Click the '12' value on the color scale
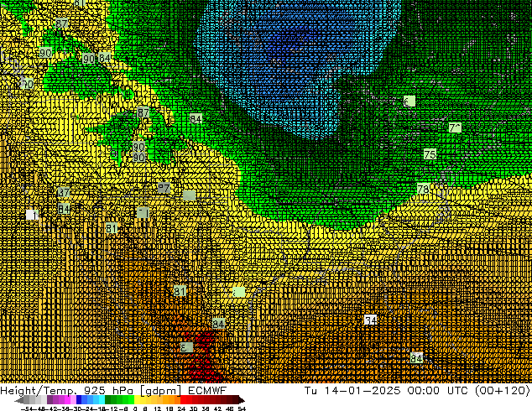Image resolution: width=532 pixels, height=411 pixels. point(158,408)
